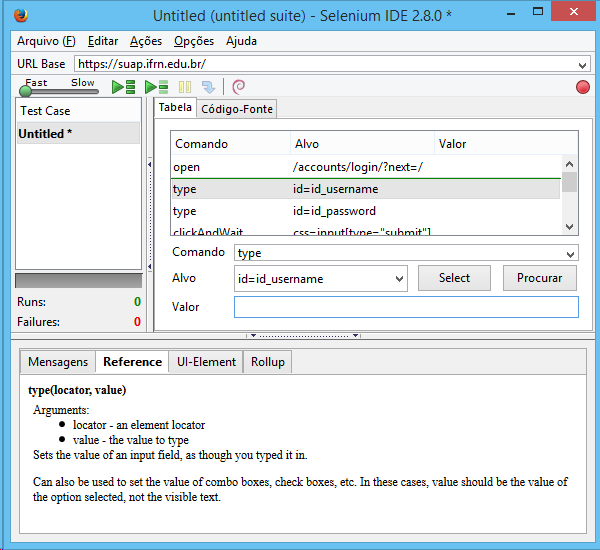Click the Failures count value

pyautogui.click(x=137, y=322)
